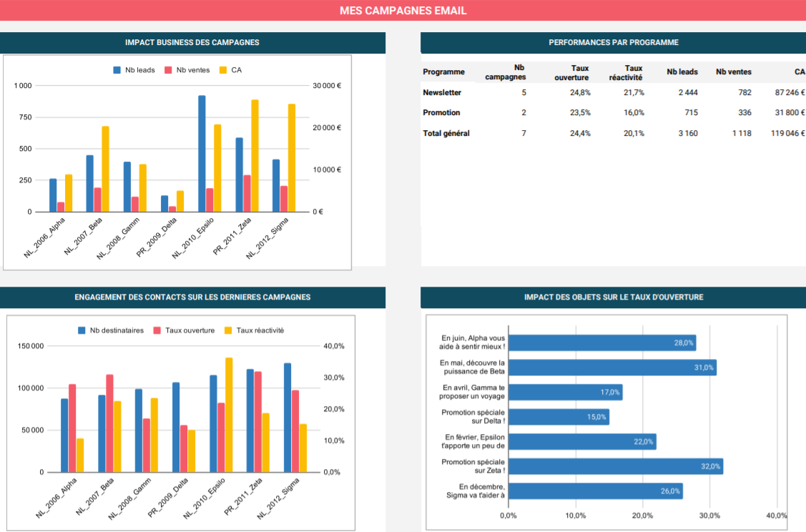The image size is (806, 532).
Task: Click the 20,1% total reactivity cell
Action: [x=634, y=133]
